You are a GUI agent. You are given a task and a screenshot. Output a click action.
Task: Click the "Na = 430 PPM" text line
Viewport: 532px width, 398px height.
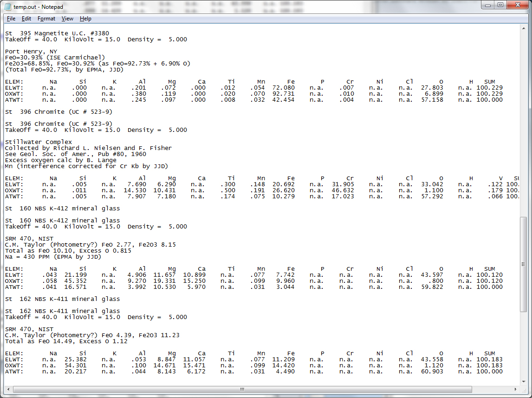point(53,257)
